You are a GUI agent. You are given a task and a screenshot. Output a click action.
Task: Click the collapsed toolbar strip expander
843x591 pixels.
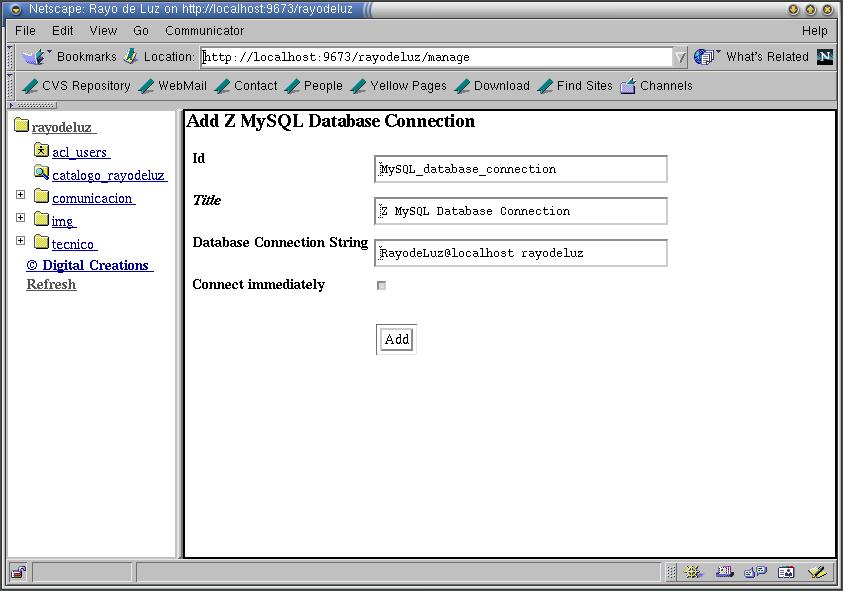click(32, 105)
